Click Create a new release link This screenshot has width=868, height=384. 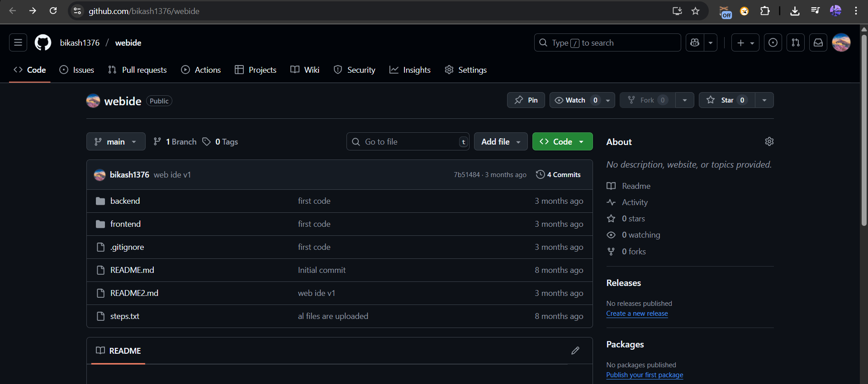[637, 314]
